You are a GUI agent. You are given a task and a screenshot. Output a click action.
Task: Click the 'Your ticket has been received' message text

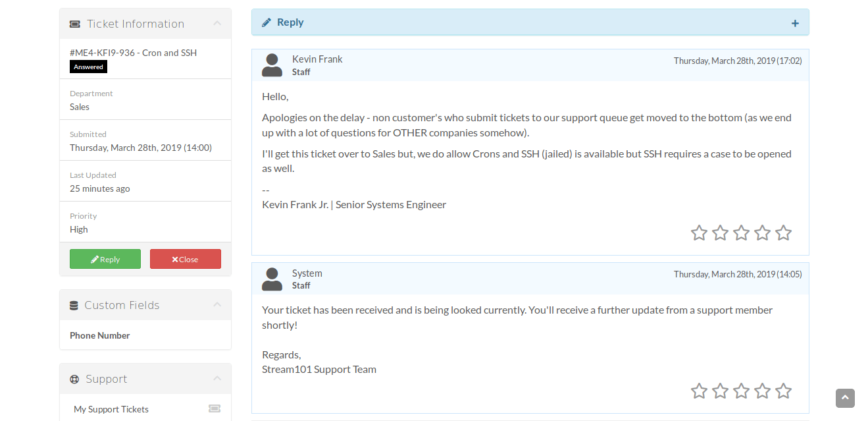coord(517,318)
